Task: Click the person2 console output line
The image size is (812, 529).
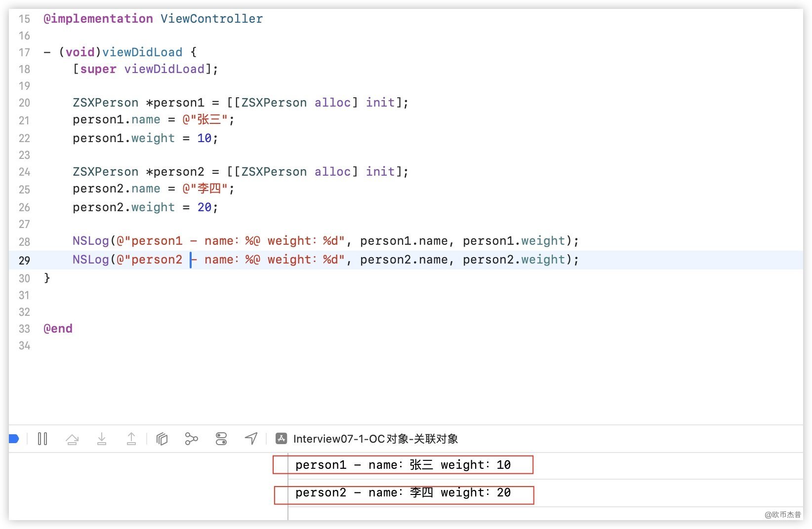Action: tap(403, 492)
